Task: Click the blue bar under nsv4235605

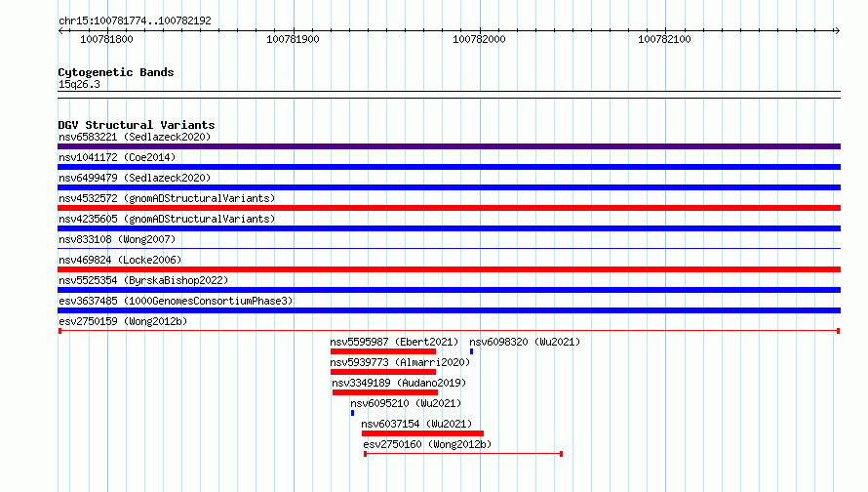Action: (x=449, y=228)
